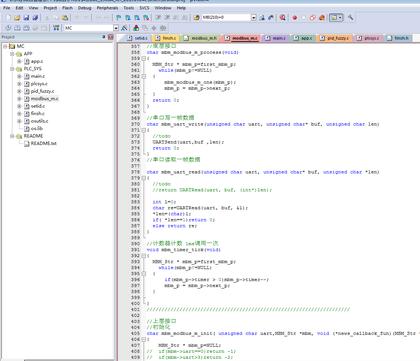
Task: Select os.lib in the project tree
Action: (x=37, y=128)
